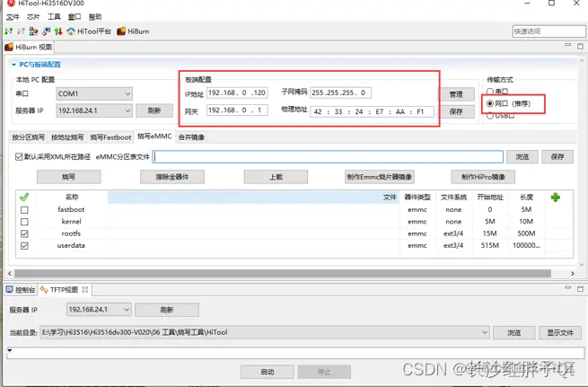Screen dimensions: 588x387
Task: Click the 烧写 burn button
Action: pos(68,177)
